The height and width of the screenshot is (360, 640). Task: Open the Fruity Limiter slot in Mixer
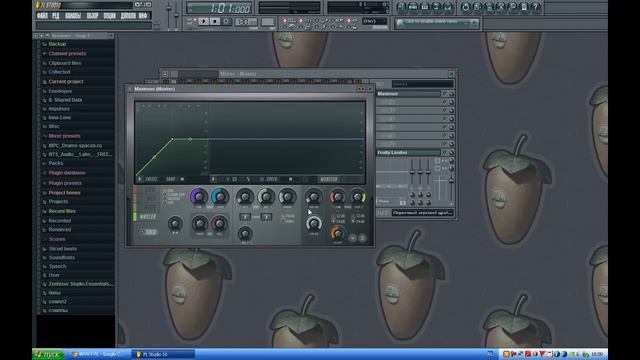click(408, 152)
